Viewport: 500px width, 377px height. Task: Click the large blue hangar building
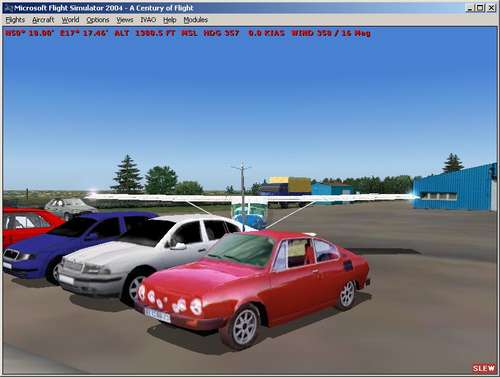click(x=455, y=188)
